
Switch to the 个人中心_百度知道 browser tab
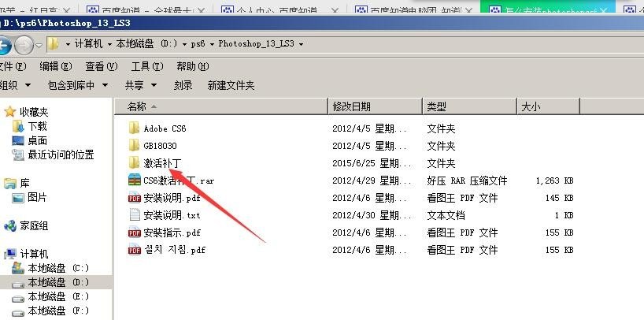280,9
